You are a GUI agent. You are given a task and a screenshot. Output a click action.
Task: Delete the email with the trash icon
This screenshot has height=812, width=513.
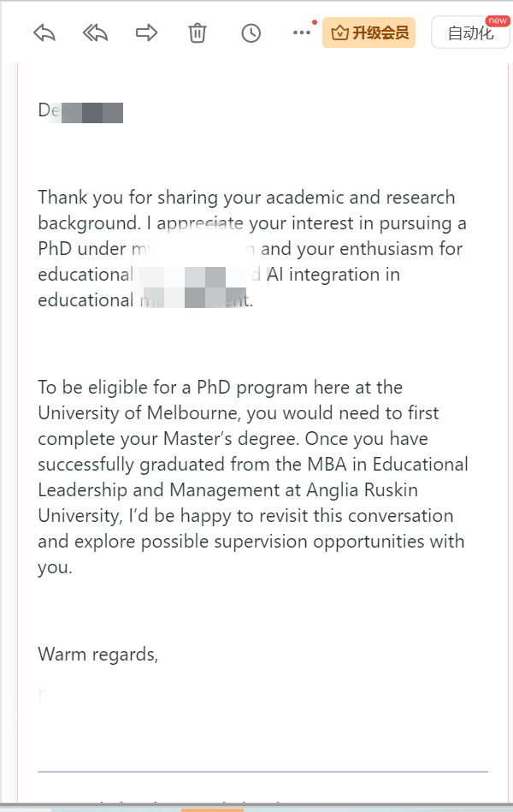click(198, 33)
